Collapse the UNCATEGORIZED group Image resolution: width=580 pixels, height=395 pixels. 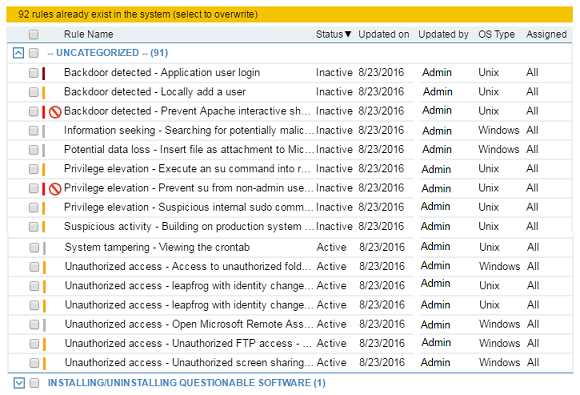(18, 53)
